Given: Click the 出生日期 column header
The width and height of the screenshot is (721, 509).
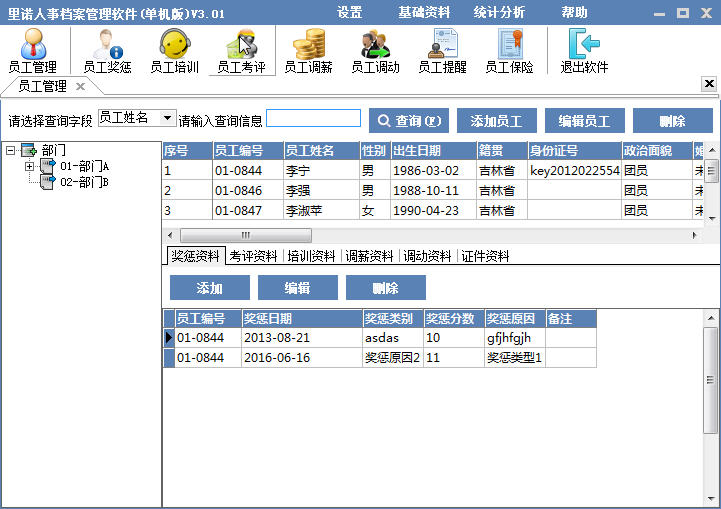Looking at the screenshot, I should pyautogui.click(x=434, y=150).
